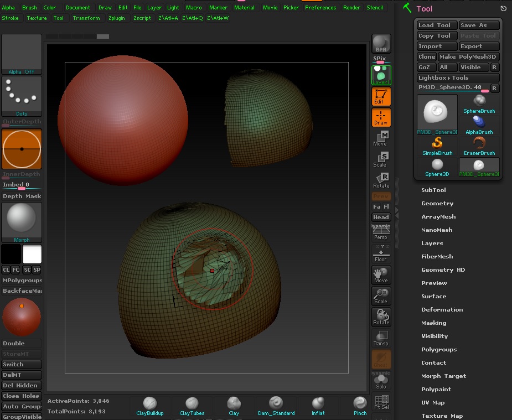The width and height of the screenshot is (512, 420).
Task: Click the Pt Sel icon
Action: coord(381,402)
